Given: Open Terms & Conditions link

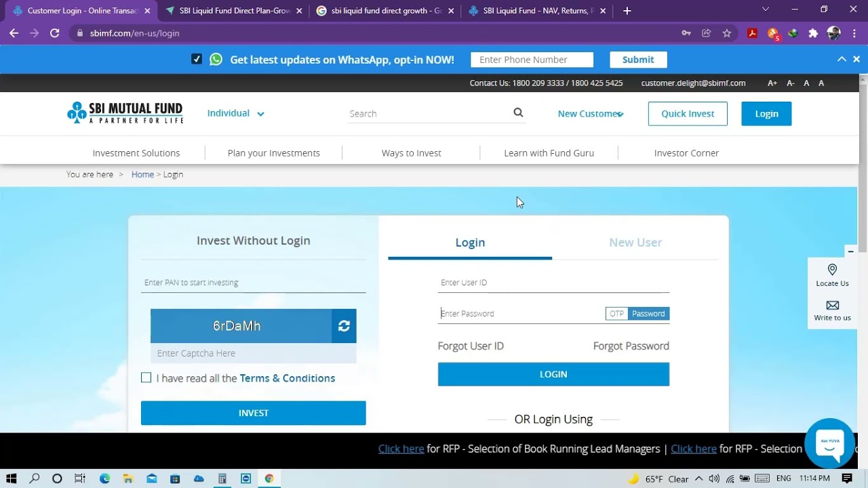Looking at the screenshot, I should (288, 378).
